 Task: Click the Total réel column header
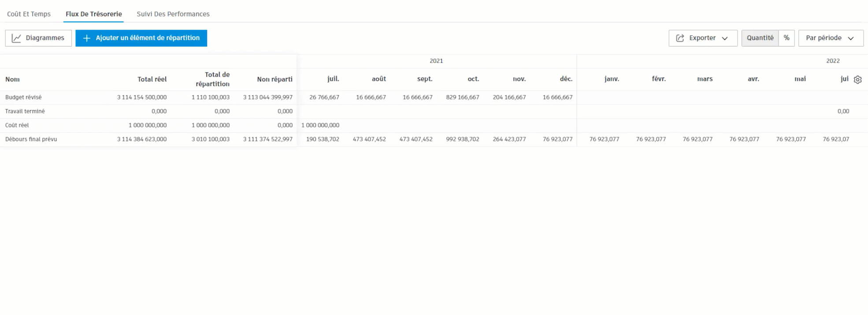pos(152,79)
